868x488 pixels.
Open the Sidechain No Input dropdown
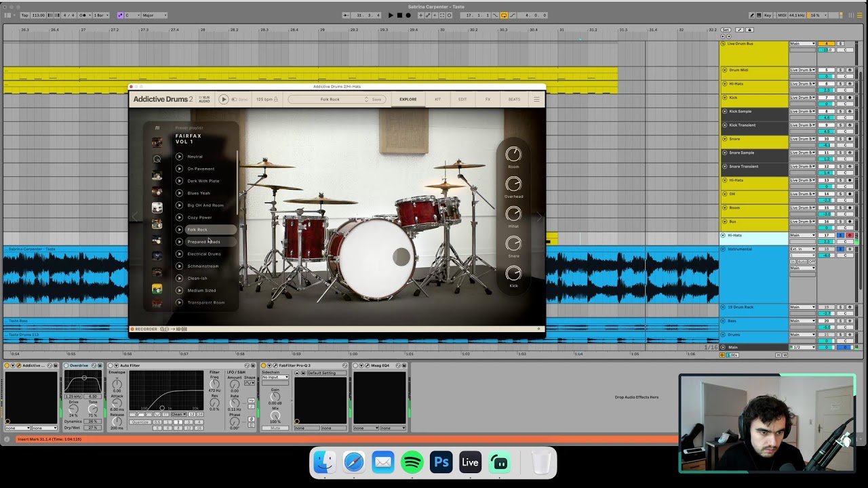pos(275,378)
